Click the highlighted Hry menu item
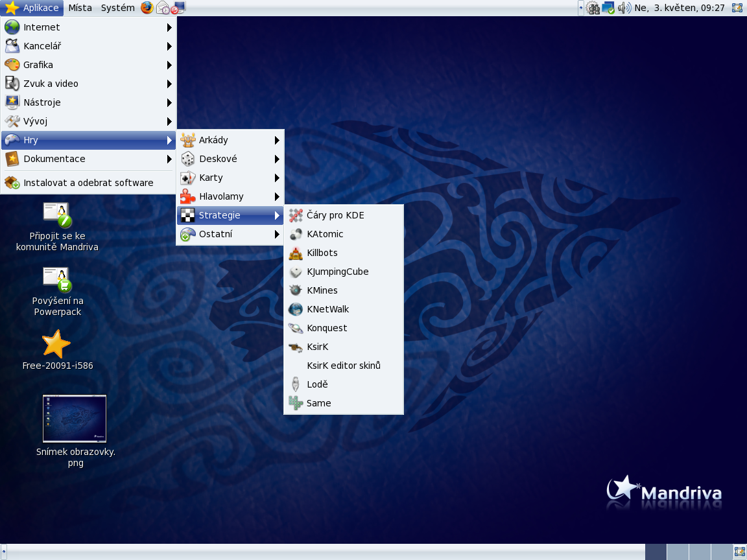The height and width of the screenshot is (560, 747). point(88,140)
